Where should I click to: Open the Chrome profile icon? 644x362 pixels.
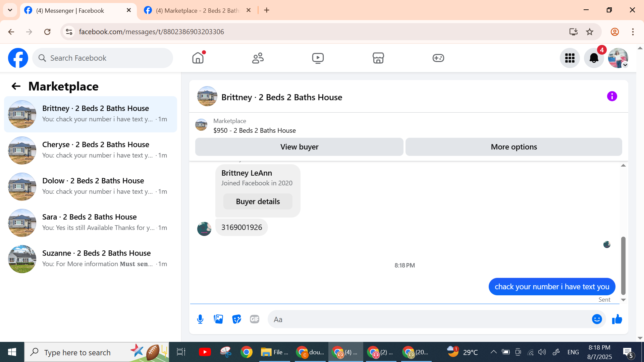pos(615,32)
